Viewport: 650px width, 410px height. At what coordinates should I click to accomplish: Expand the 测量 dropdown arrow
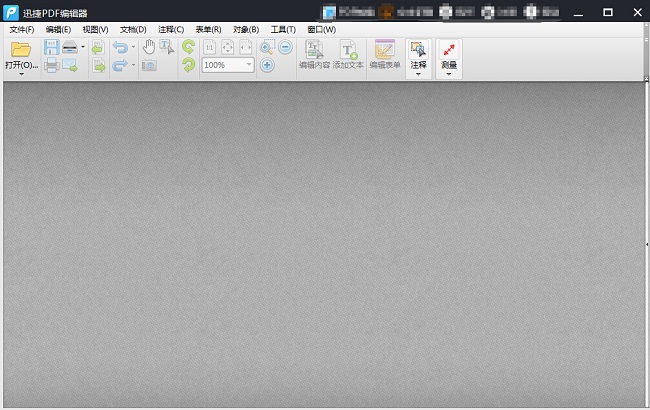tap(449, 75)
